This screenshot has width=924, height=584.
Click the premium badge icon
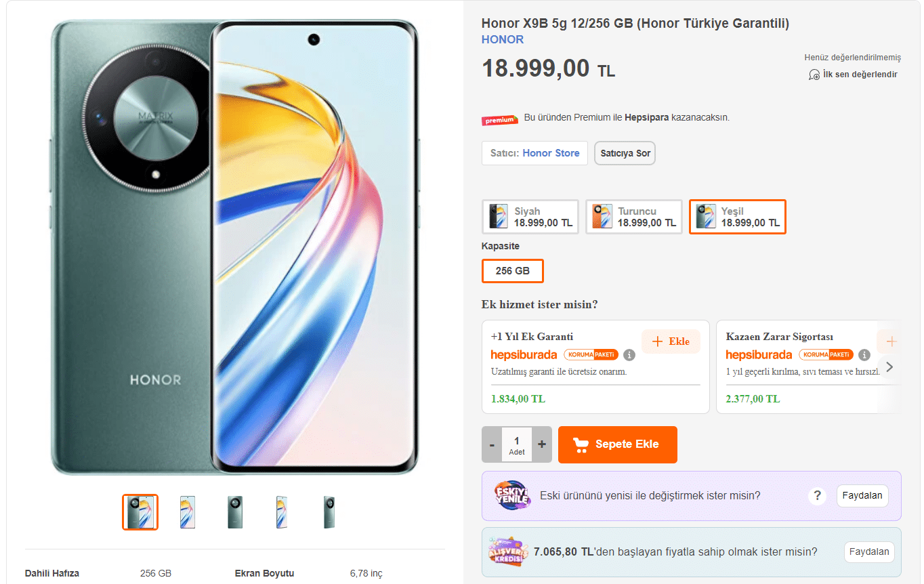coord(500,119)
